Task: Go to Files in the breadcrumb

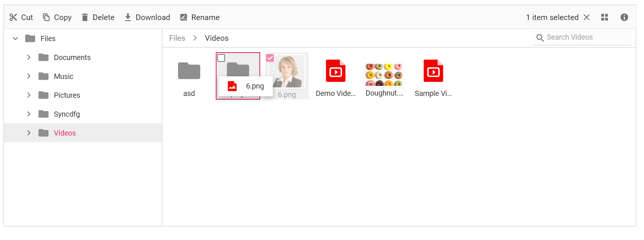Action: [177, 38]
